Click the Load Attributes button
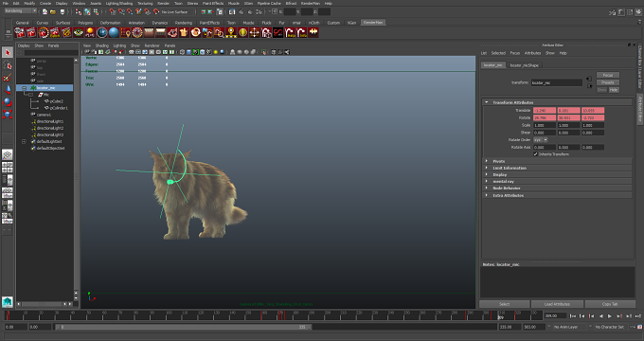Image resolution: width=644 pixels, height=341 pixels. (557, 304)
